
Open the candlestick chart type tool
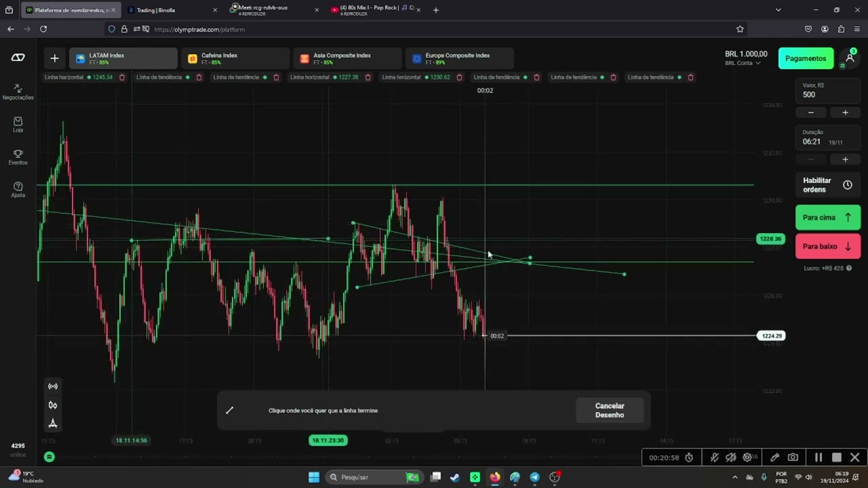(x=52, y=405)
